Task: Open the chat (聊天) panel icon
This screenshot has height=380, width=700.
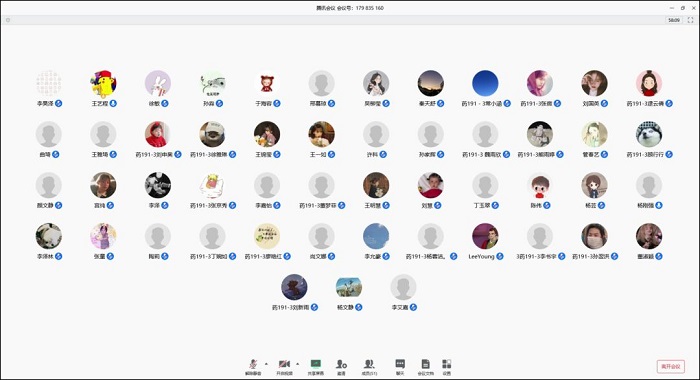Action: [400, 367]
